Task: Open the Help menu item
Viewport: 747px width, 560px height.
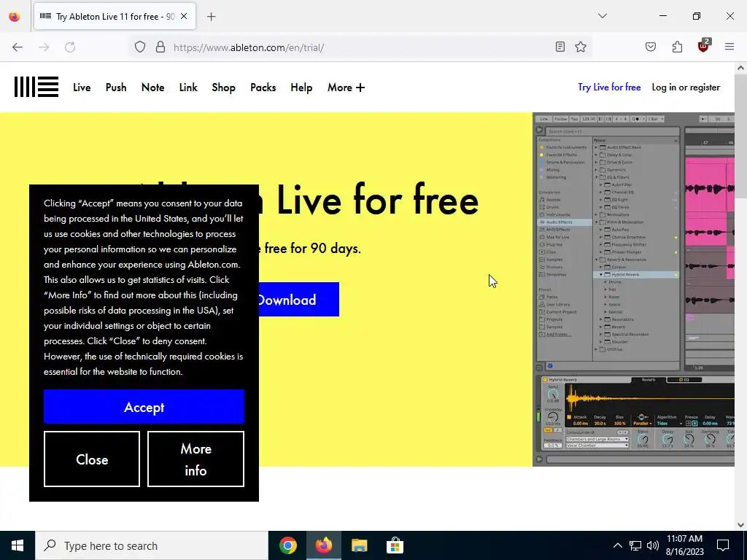Action: (301, 87)
